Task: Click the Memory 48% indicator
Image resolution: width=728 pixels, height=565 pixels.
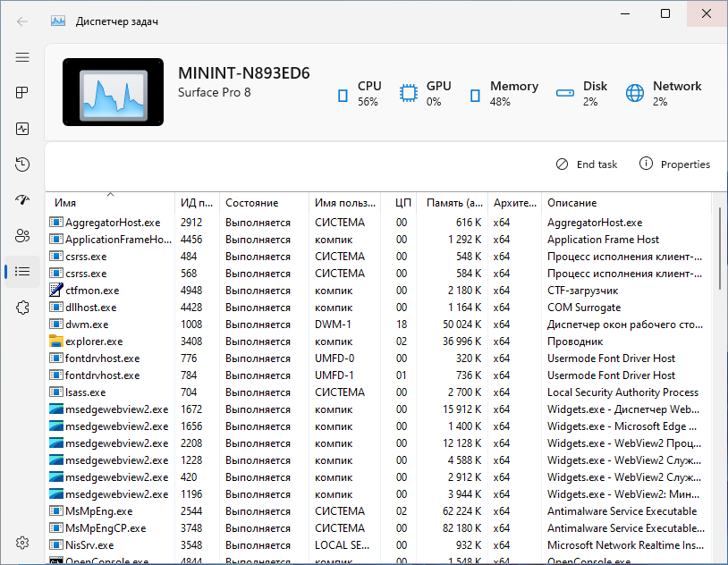Action: click(x=504, y=93)
